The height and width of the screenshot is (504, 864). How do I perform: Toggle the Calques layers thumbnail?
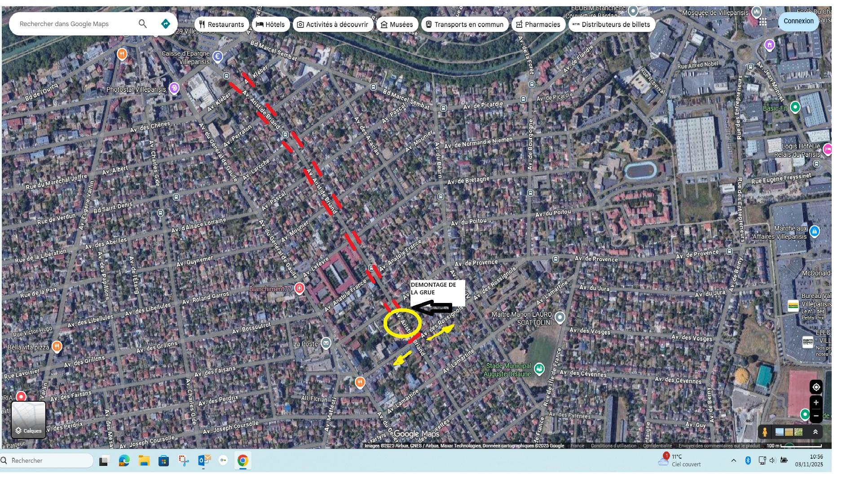point(28,420)
